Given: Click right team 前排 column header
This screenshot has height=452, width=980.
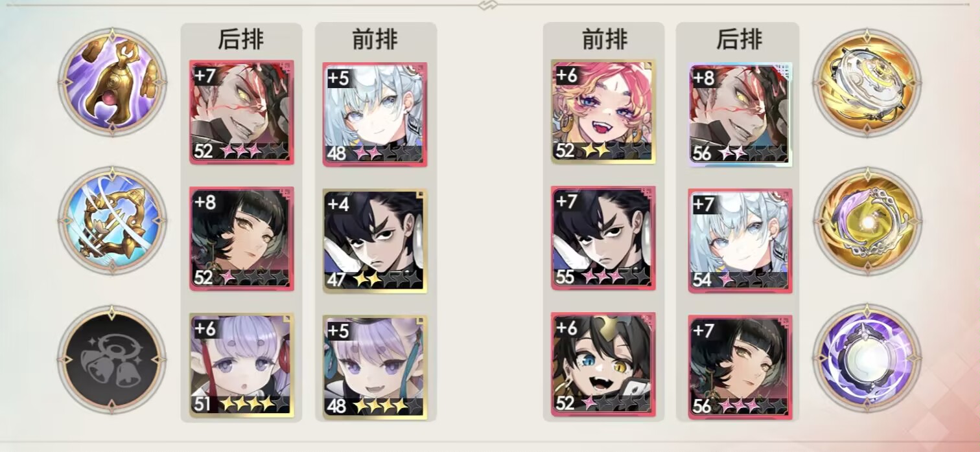Looking at the screenshot, I should [604, 40].
